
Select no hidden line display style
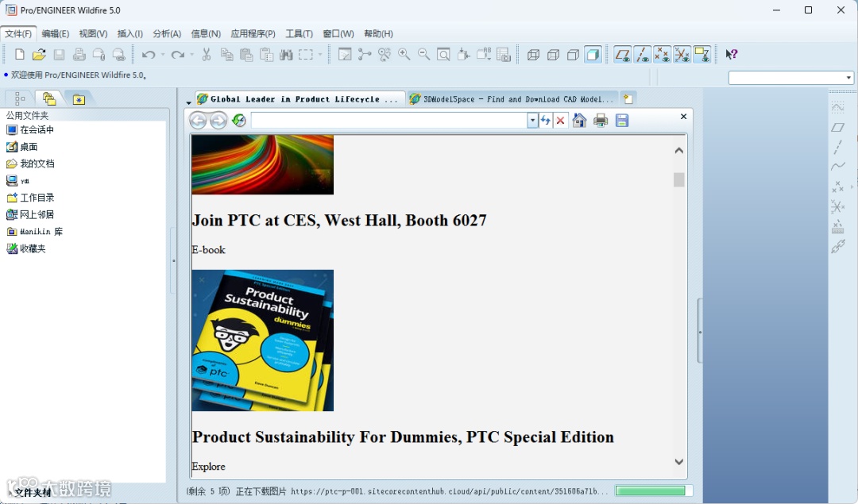[573, 54]
